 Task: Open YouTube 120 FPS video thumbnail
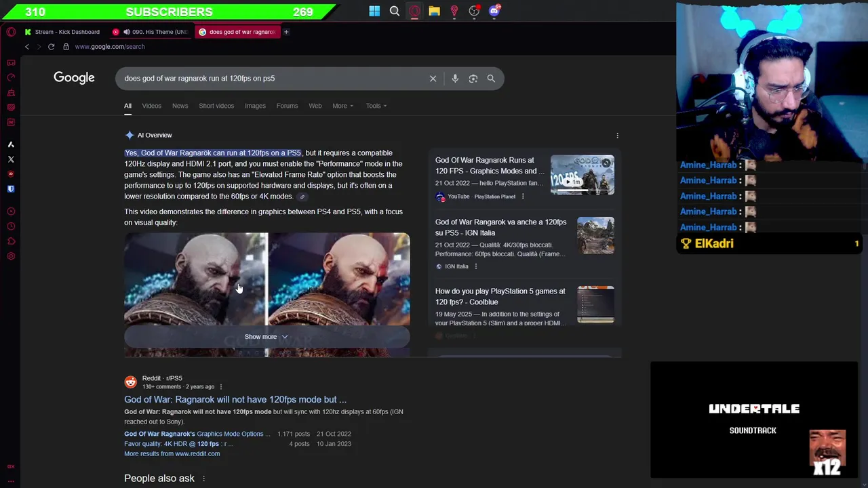click(583, 175)
